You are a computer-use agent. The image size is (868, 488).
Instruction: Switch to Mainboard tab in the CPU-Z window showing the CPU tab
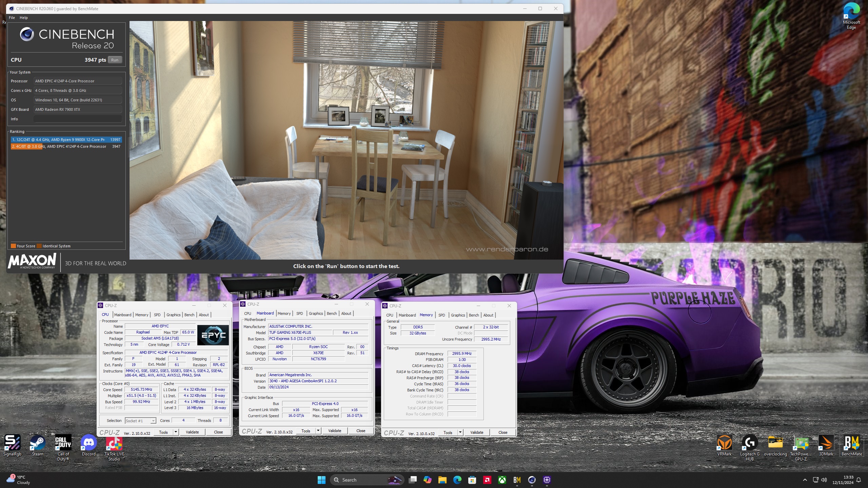pos(123,315)
